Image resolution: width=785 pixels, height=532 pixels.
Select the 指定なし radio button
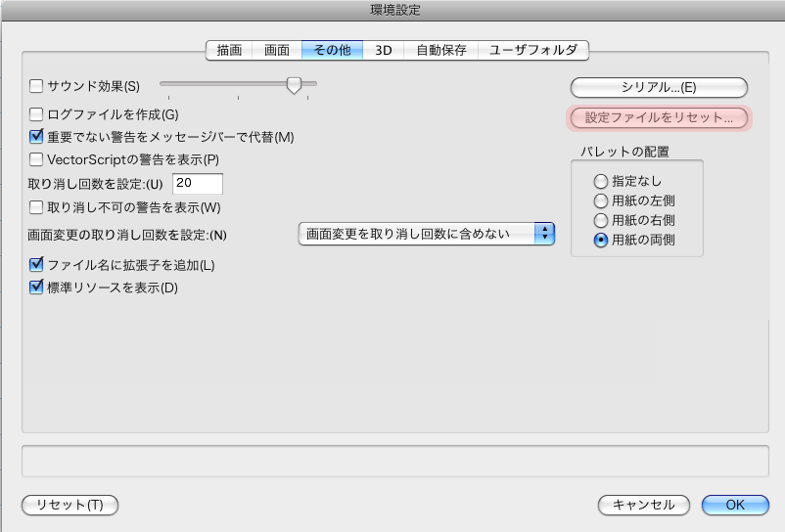tap(600, 181)
